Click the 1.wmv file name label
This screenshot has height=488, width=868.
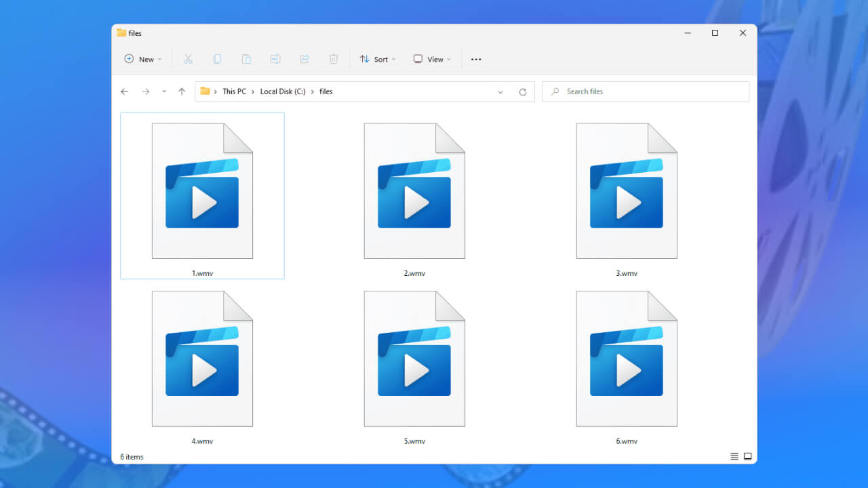click(202, 273)
